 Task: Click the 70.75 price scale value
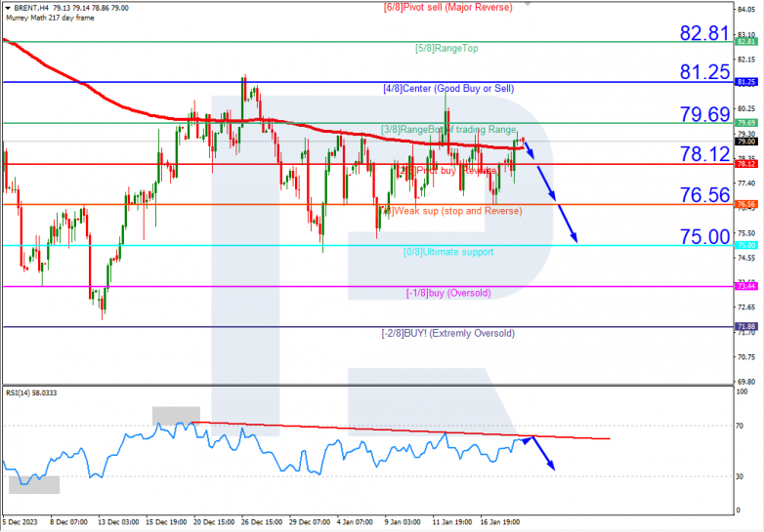click(x=746, y=357)
